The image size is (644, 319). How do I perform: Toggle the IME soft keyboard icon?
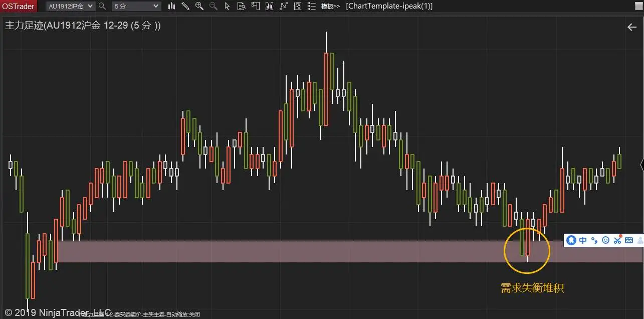click(629, 240)
